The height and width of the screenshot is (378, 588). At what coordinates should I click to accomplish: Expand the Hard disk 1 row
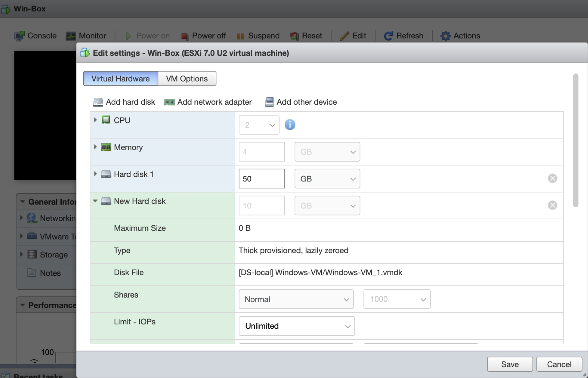pyautogui.click(x=95, y=174)
